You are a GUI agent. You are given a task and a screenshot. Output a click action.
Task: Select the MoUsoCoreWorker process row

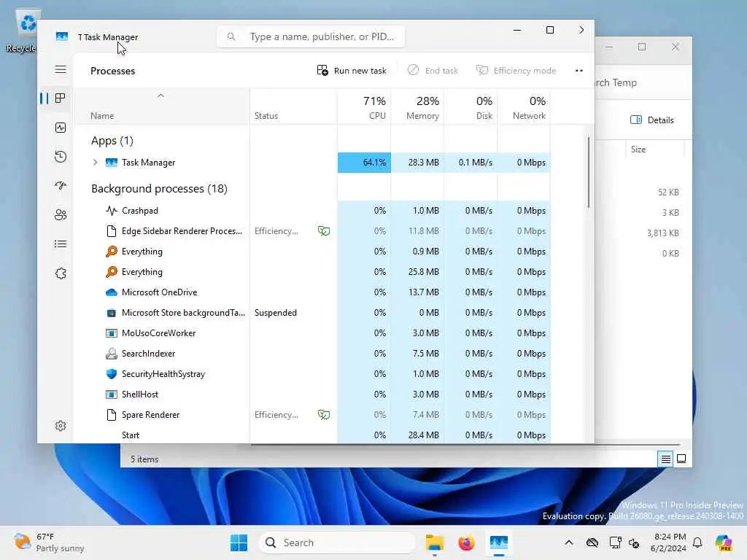click(312, 333)
